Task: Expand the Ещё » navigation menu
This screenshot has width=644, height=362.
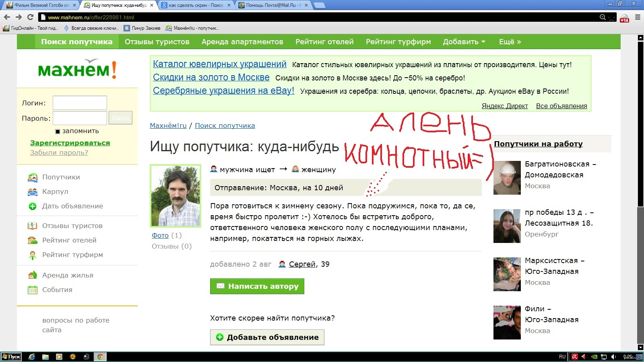Action: click(510, 42)
